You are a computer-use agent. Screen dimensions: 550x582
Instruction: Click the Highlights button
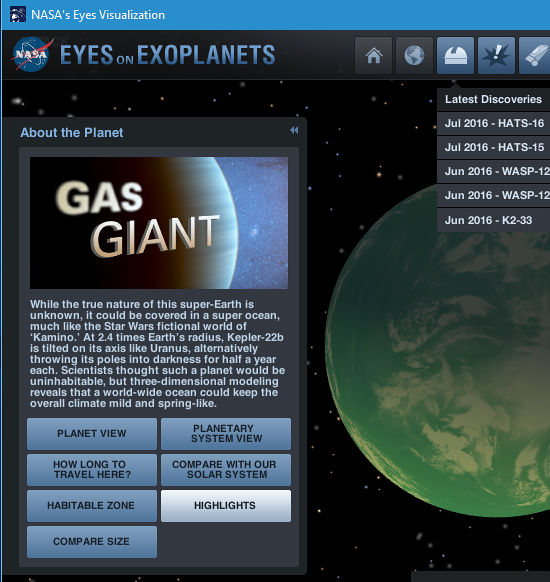[226, 506]
